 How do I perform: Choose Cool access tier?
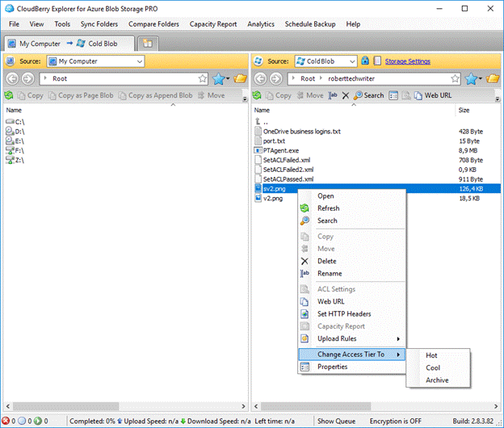click(433, 367)
